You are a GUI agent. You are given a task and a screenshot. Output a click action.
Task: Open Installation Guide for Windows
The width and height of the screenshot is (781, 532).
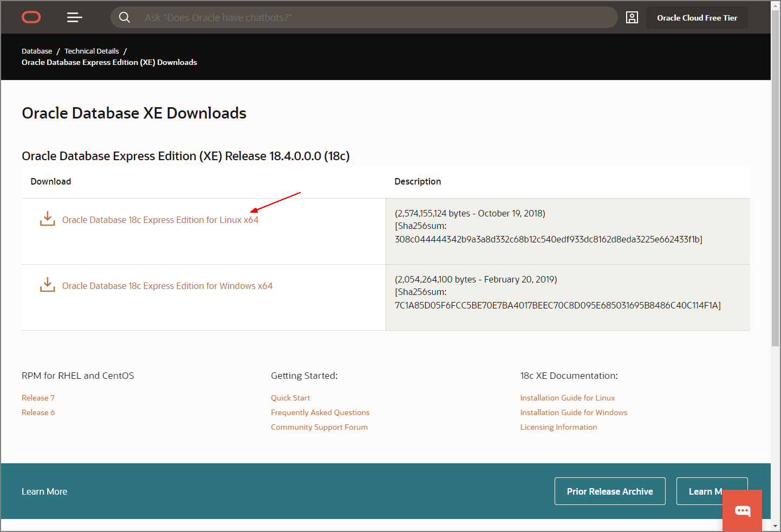(x=574, y=412)
